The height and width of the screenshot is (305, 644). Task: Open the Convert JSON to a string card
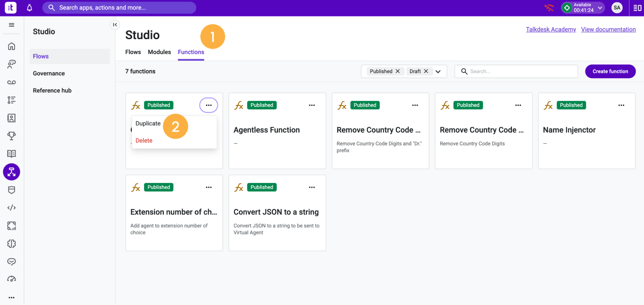(277, 213)
